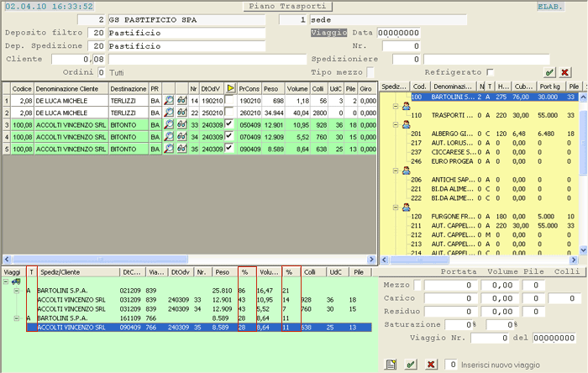The image size is (588, 373).
Task: Collapse BARTOLINI S.P.A. 161109 trip node
Action: coord(17,318)
